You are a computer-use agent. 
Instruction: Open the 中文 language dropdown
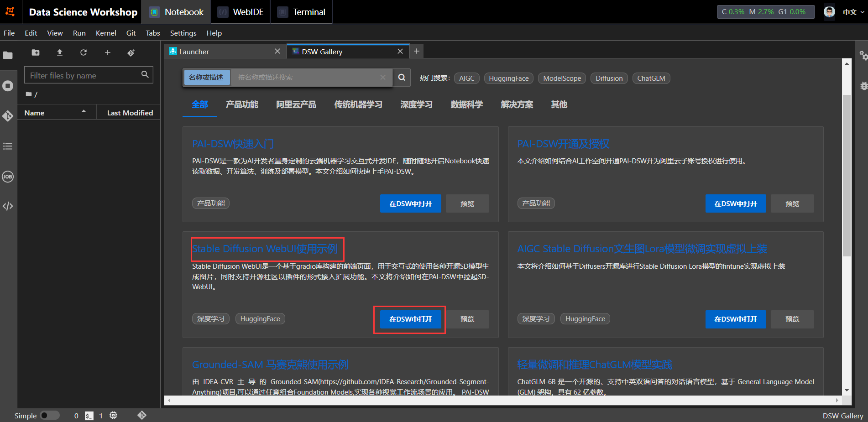[x=853, y=12]
